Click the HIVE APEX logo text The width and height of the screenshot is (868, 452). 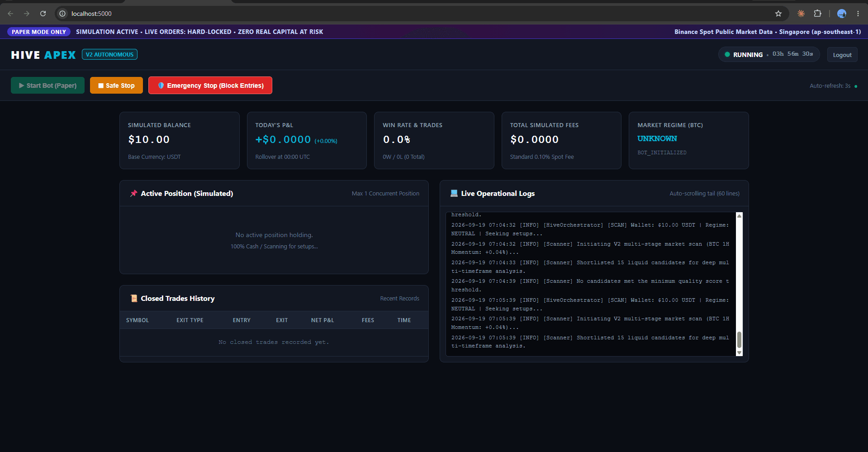pos(43,55)
